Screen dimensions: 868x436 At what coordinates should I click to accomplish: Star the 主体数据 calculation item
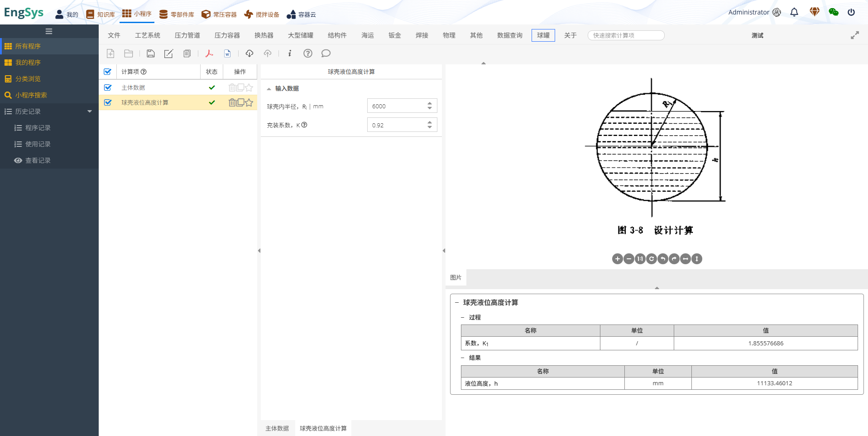(249, 87)
